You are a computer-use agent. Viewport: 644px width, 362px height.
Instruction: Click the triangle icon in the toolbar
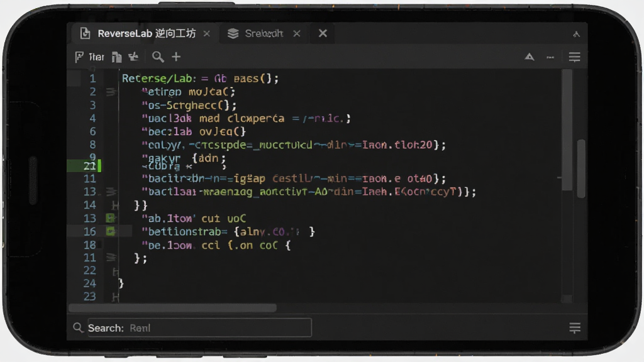click(530, 57)
